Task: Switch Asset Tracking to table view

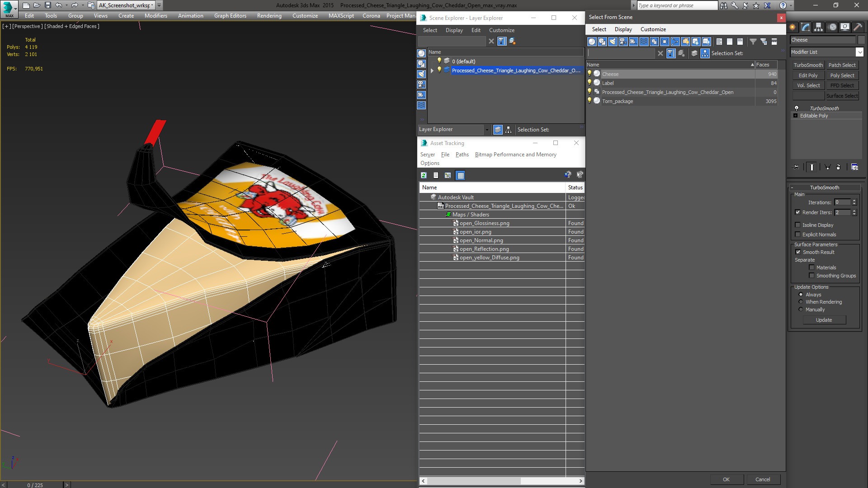Action: coord(460,175)
